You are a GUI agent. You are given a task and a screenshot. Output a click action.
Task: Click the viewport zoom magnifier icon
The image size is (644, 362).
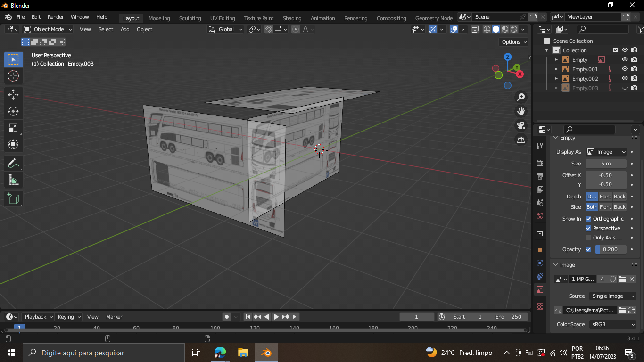pos(521,97)
